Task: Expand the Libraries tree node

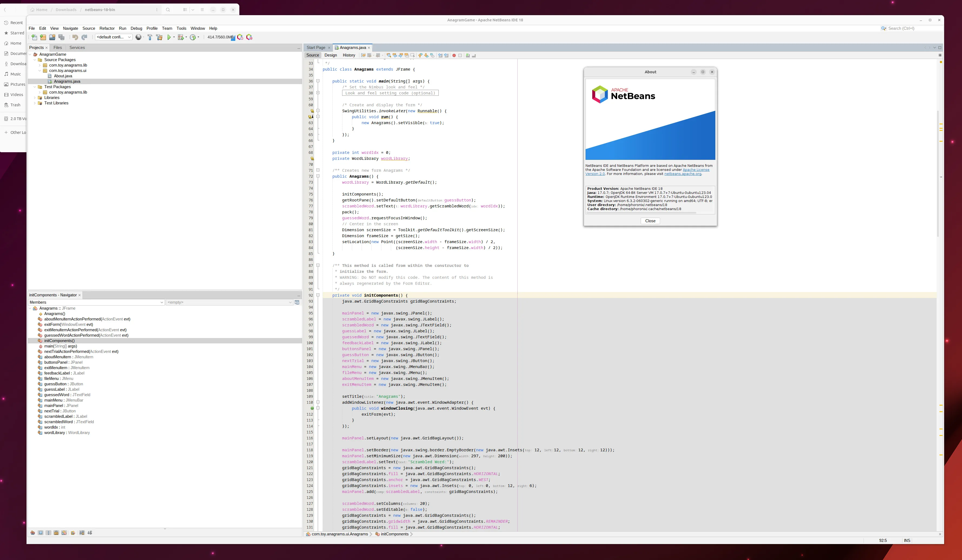Action: point(35,98)
